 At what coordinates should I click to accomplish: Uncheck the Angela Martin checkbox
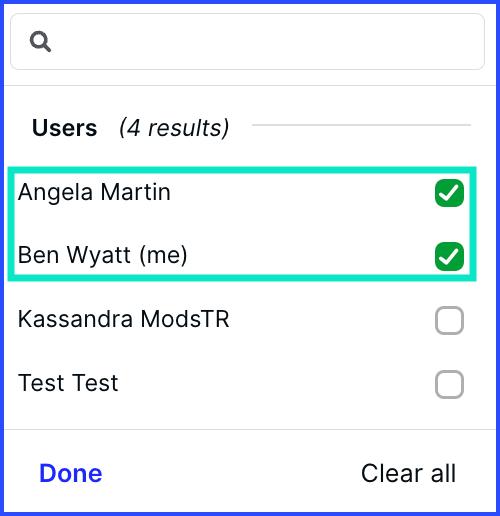pyautogui.click(x=449, y=193)
